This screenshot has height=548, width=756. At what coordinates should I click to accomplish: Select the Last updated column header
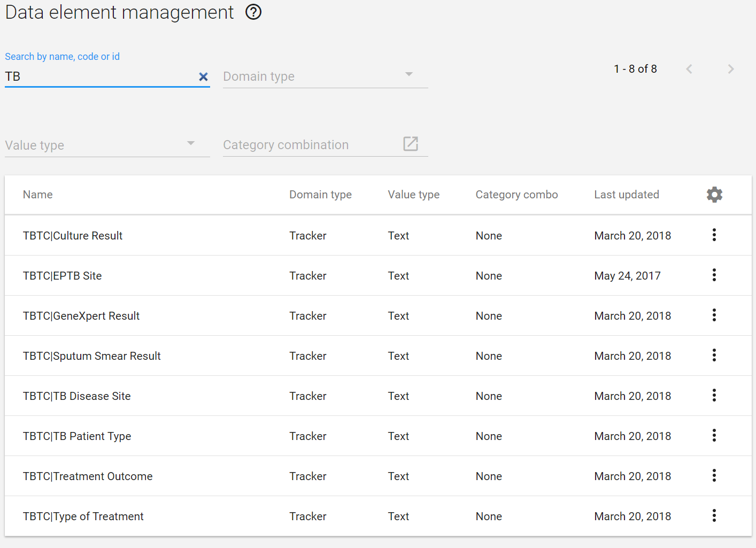coord(627,195)
